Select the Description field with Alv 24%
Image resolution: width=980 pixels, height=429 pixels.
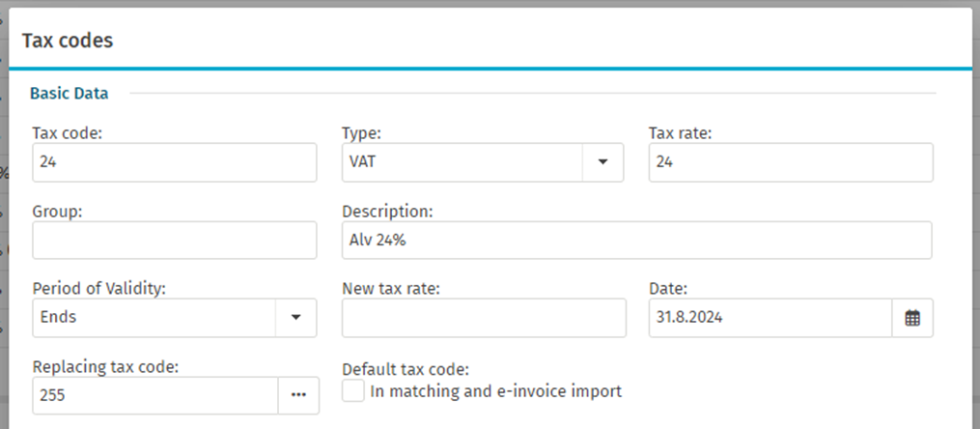(637, 241)
